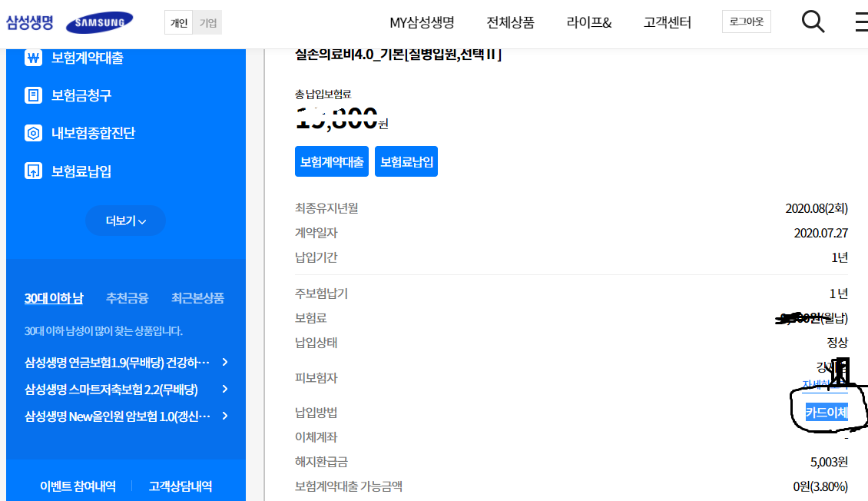
Task: Click the 2020.08(2회) value
Action: pyautogui.click(x=817, y=208)
